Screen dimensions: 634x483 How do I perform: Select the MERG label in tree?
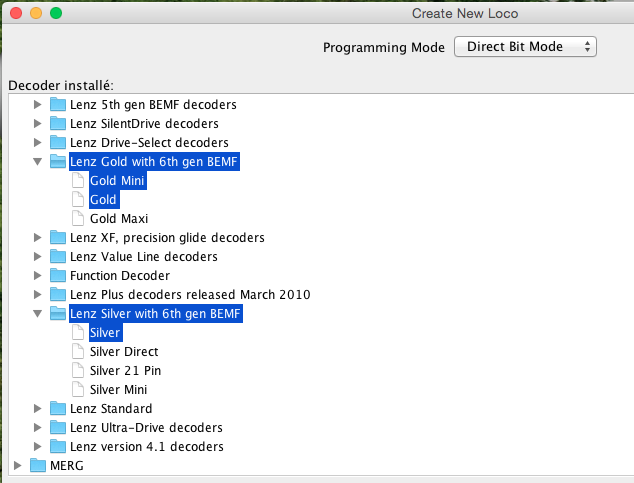tap(67, 466)
